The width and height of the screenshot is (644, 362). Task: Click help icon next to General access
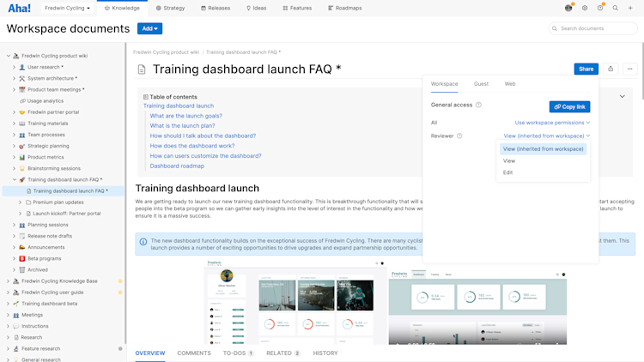[x=478, y=105]
